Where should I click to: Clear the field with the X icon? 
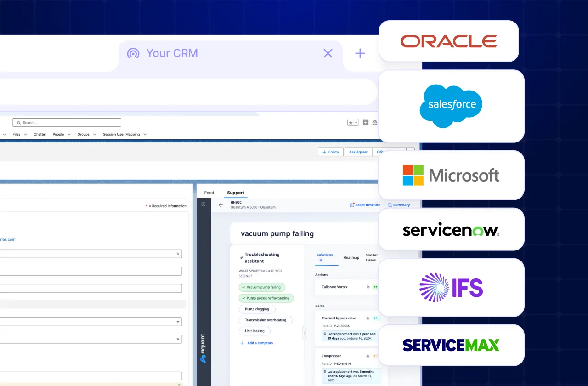178,254
